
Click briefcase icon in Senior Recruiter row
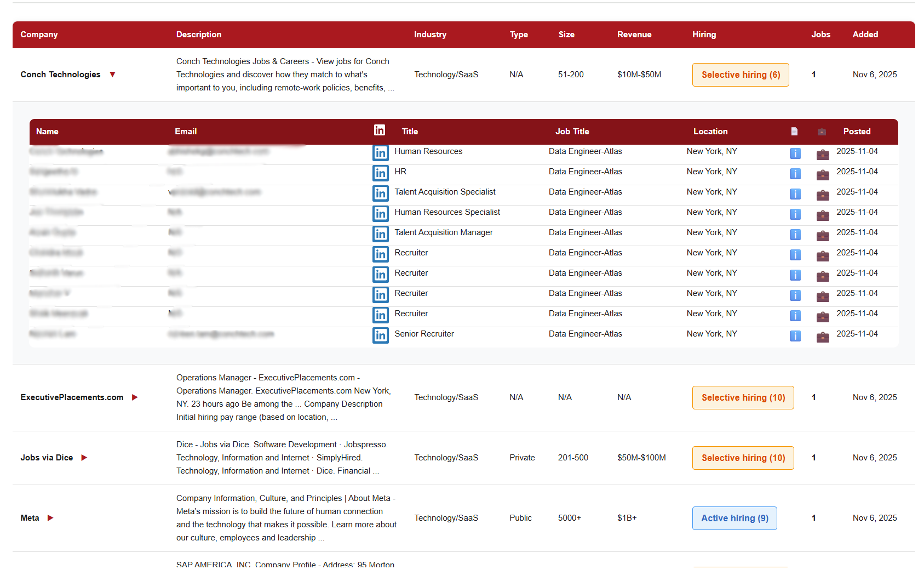822,336
